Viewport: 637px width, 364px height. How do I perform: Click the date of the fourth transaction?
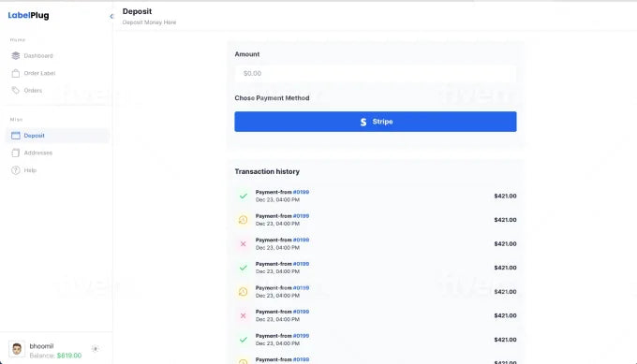pos(277,271)
